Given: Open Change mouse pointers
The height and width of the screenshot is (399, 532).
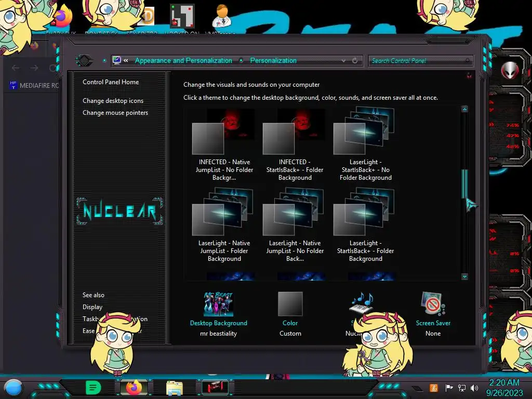Looking at the screenshot, I should point(115,113).
